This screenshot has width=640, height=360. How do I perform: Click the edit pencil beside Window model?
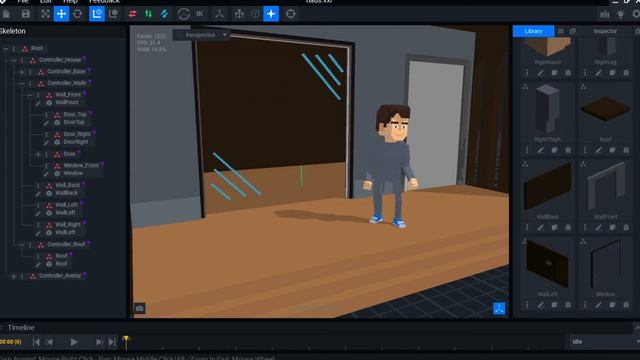[x=46, y=174]
